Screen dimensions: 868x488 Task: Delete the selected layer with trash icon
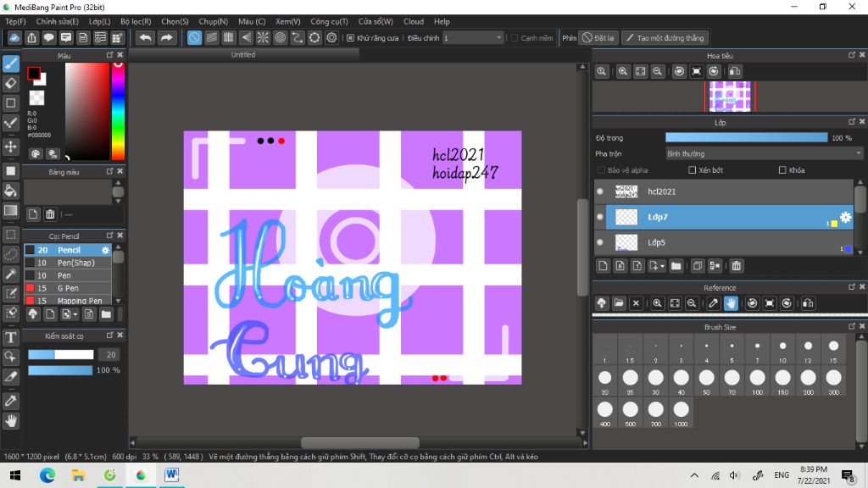(737, 266)
